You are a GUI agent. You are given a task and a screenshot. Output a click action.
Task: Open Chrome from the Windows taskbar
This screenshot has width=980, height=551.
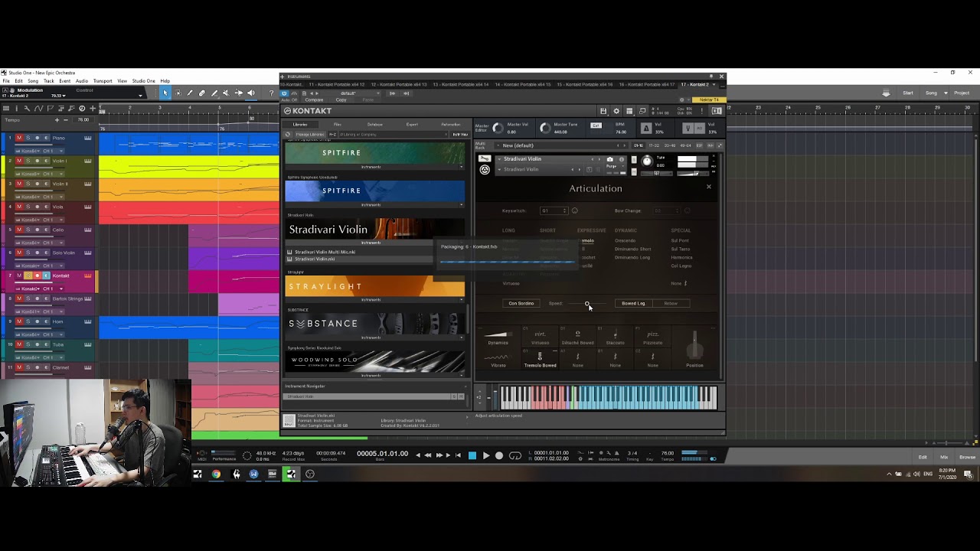tap(216, 474)
